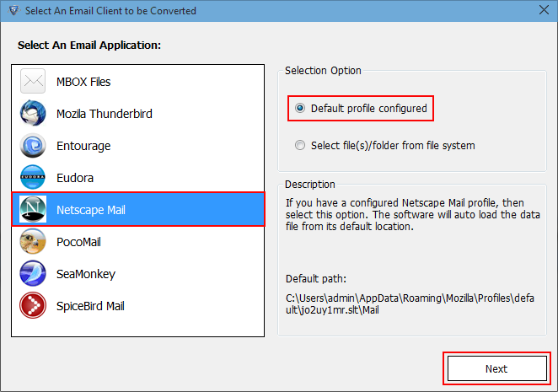This screenshot has width=558, height=392.
Task: Choose the SeaMonkey icon
Action: tap(33, 273)
